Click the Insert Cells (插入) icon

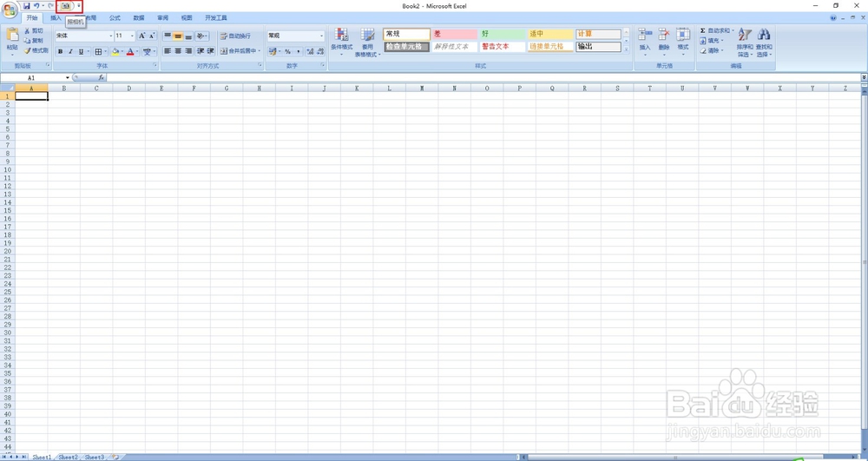point(645,35)
